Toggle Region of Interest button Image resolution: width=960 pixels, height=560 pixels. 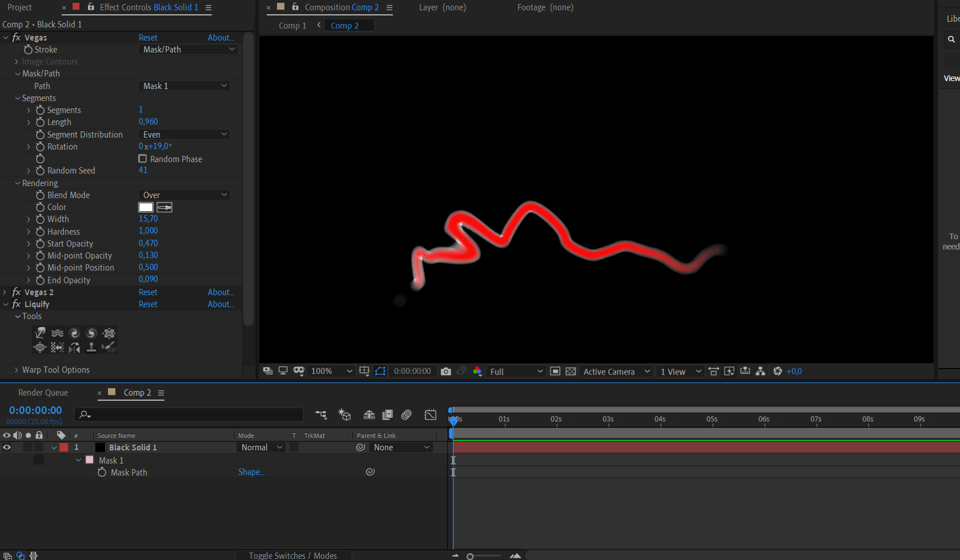pyautogui.click(x=555, y=371)
